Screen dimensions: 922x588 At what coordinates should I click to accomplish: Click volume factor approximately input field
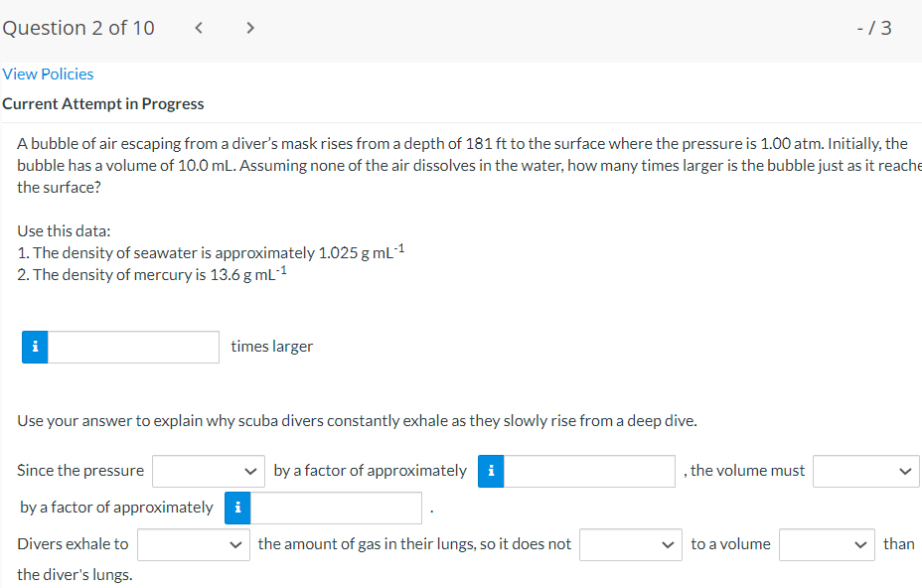336,508
